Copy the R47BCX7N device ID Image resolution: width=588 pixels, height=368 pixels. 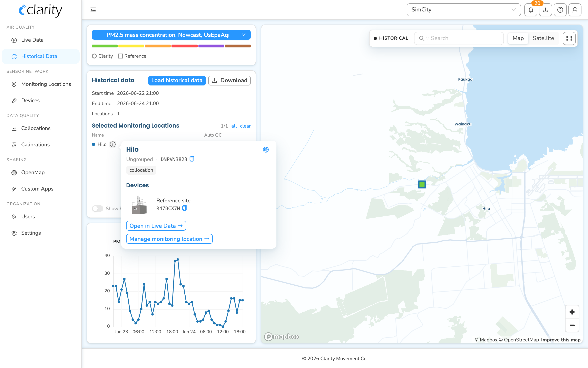click(x=184, y=208)
